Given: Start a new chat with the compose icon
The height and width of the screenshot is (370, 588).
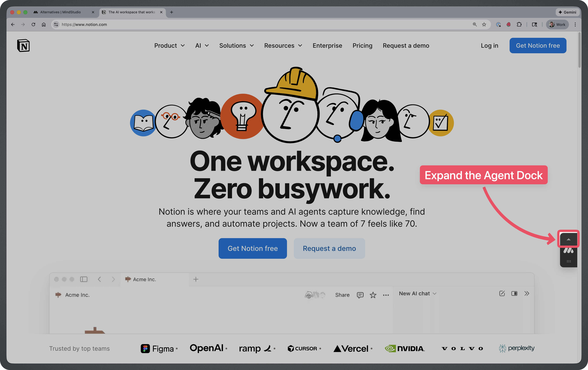Looking at the screenshot, I should coord(502,294).
